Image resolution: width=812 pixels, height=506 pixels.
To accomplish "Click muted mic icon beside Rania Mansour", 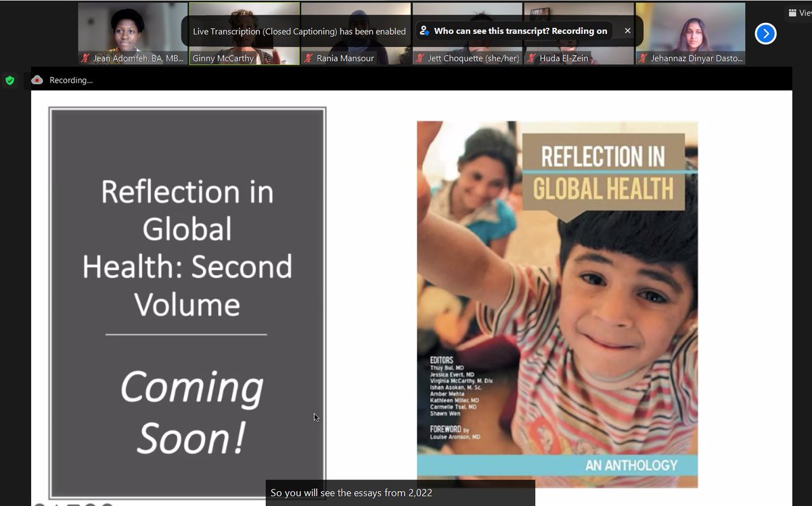I will 309,59.
